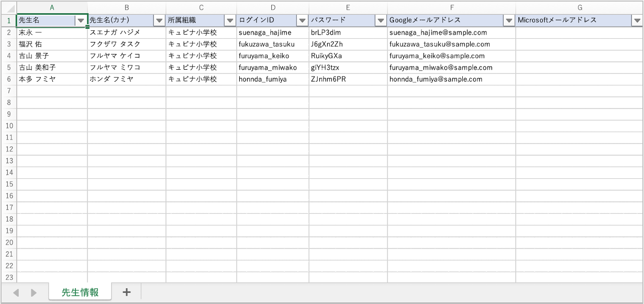The width and height of the screenshot is (644, 304).
Task: Select column B header
Action: click(127, 7)
